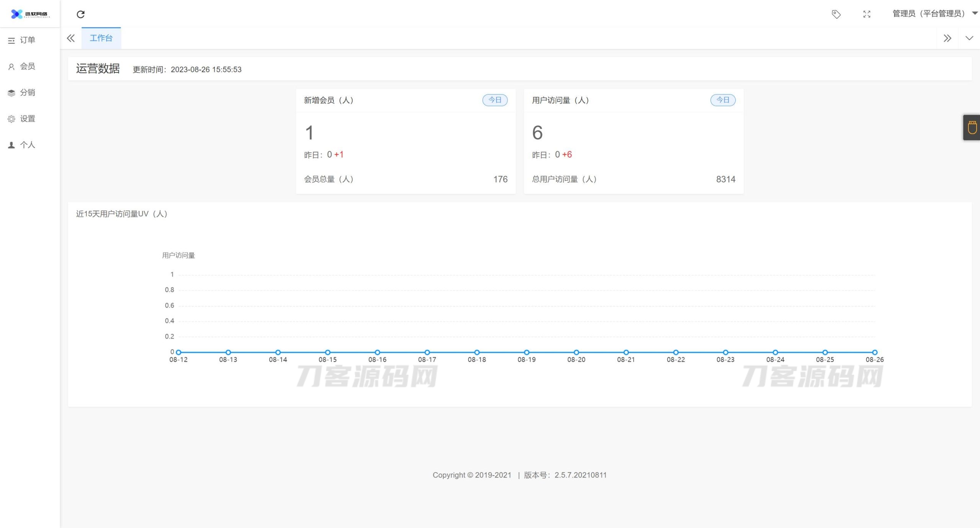Screen dimensions: 980x528
Task: Enter fullscreen using the expand icon
Action: point(867,14)
